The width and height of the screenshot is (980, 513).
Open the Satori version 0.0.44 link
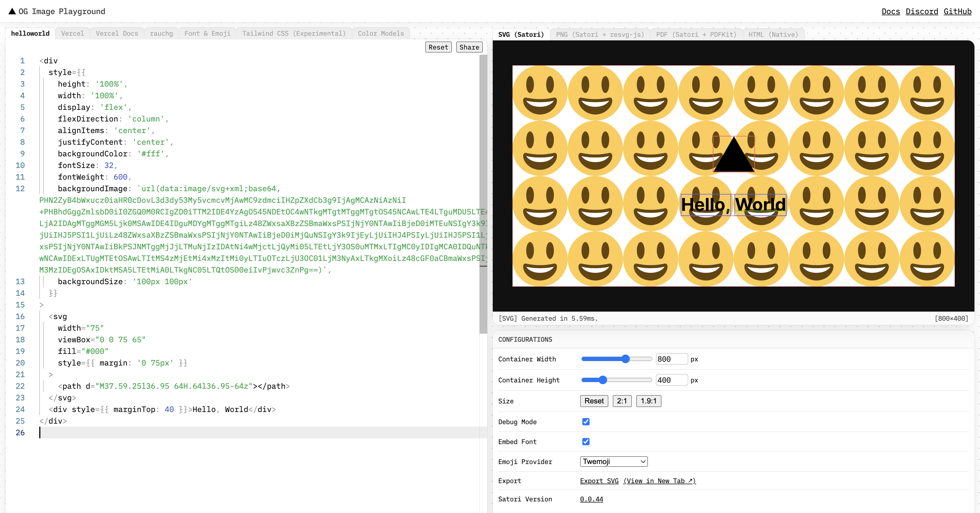tap(591, 499)
